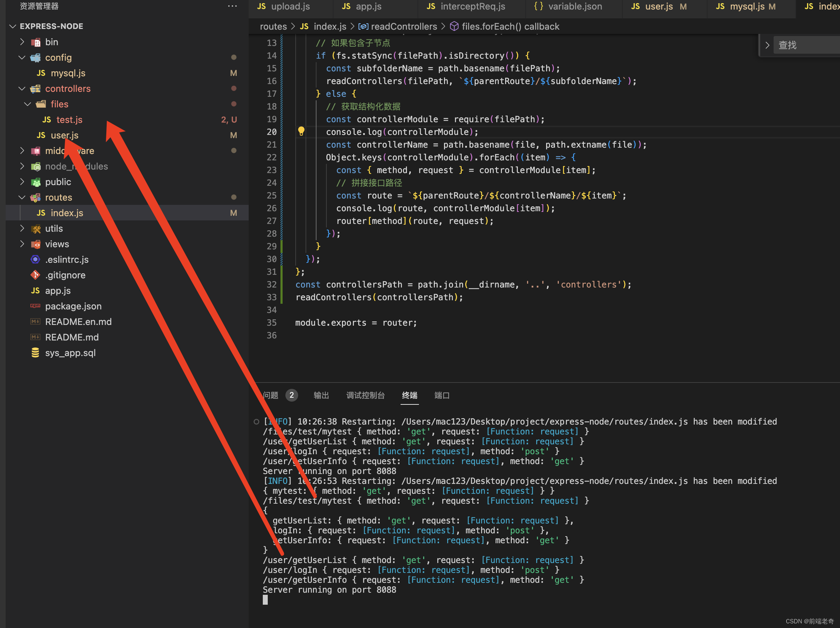Click the bin folder icon
The width and height of the screenshot is (840, 628).
[x=36, y=42]
